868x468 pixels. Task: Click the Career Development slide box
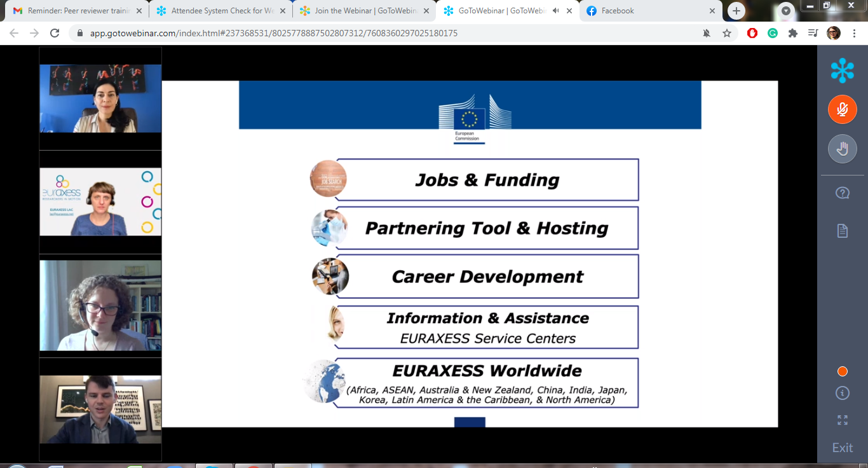(x=487, y=277)
